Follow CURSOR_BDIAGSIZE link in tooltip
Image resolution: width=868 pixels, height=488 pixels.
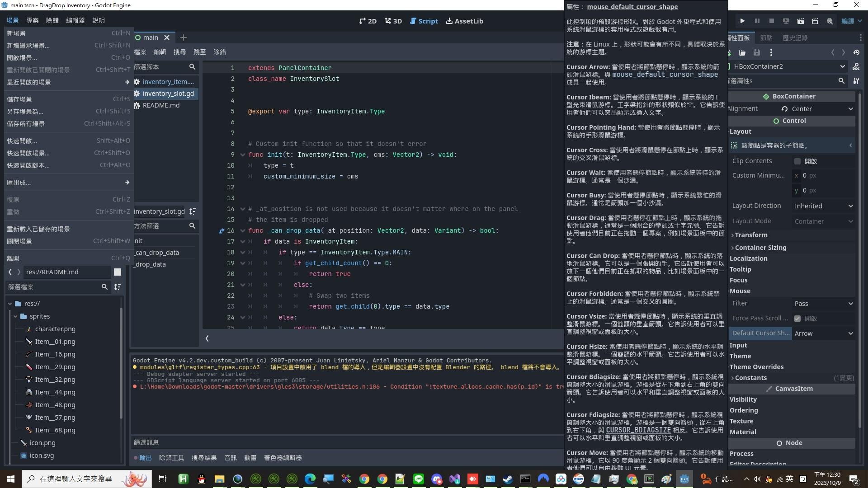click(638, 430)
